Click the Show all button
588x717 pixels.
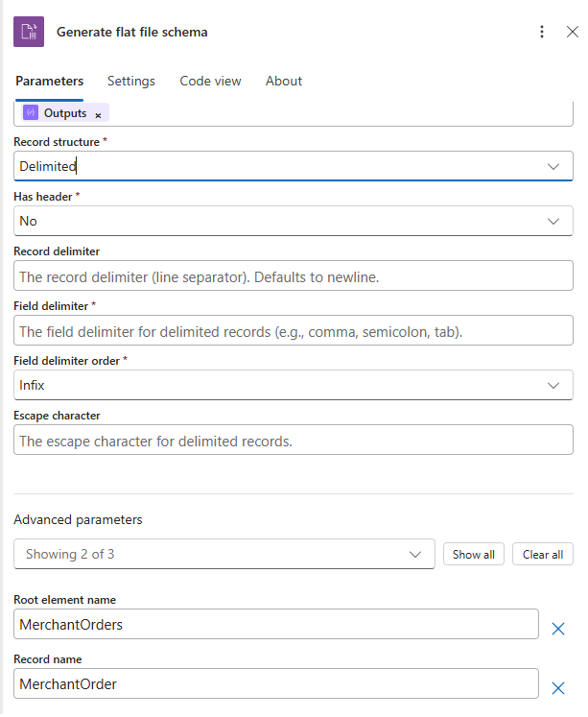click(x=473, y=554)
